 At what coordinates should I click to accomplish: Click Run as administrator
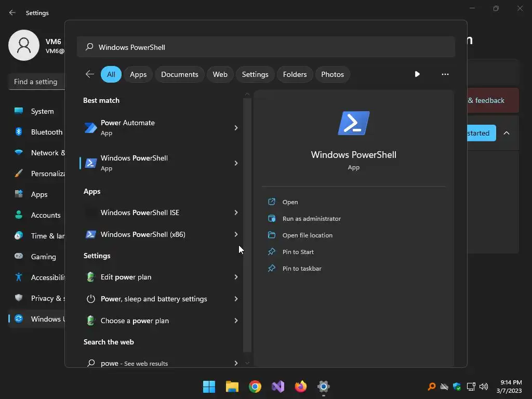click(x=312, y=219)
